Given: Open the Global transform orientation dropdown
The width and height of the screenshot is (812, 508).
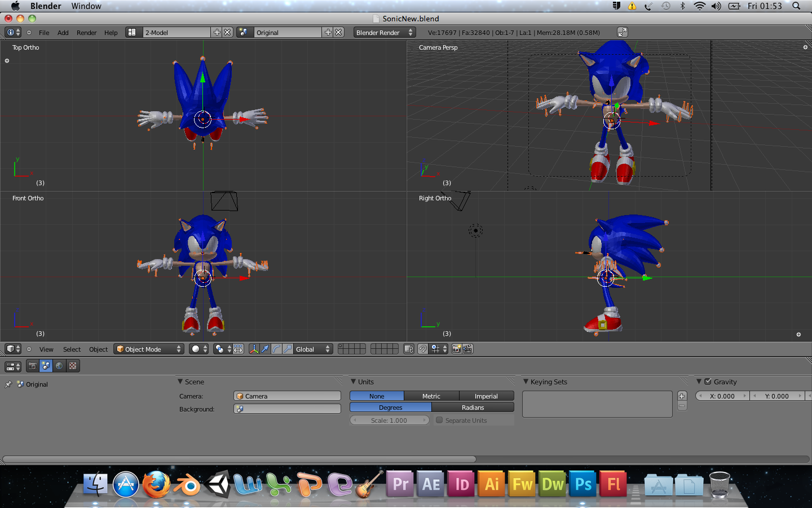Looking at the screenshot, I should (314, 349).
